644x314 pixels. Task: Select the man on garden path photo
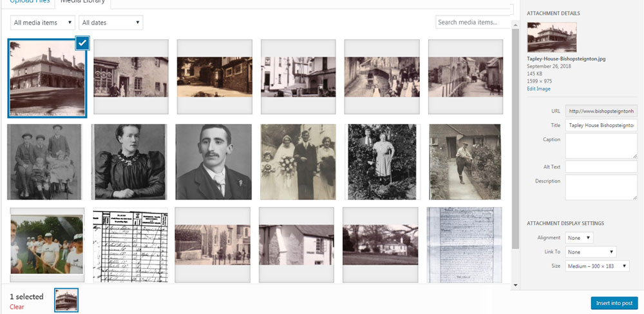(465, 162)
